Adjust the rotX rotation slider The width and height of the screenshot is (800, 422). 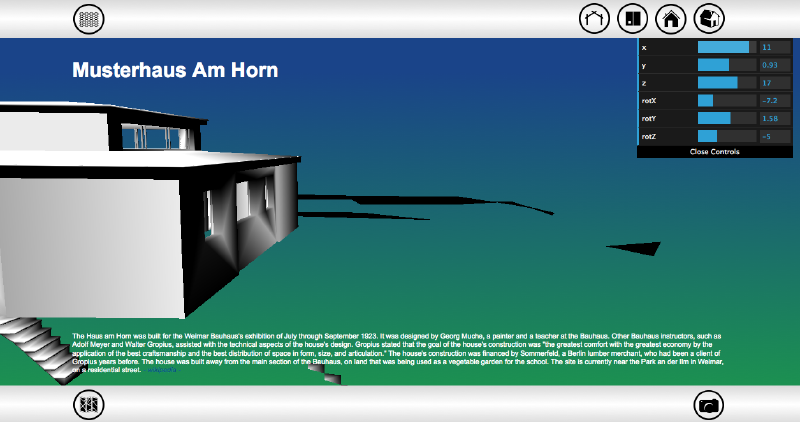[x=727, y=101]
